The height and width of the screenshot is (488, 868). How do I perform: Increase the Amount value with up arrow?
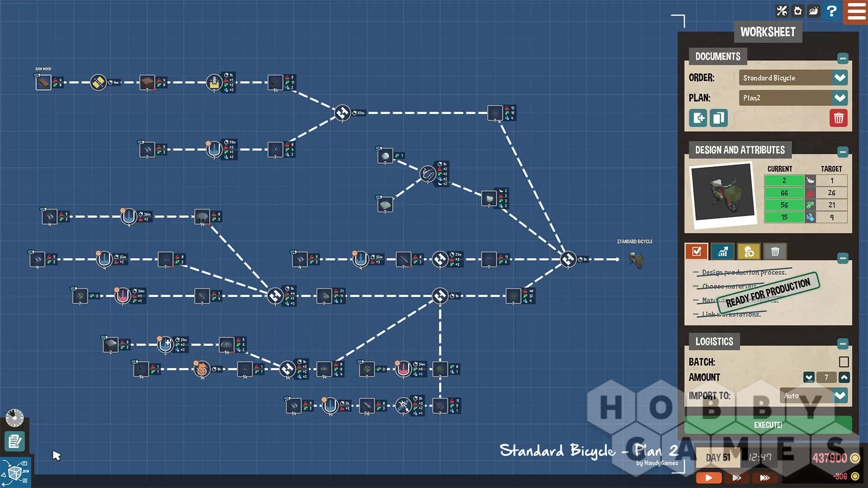(844, 377)
